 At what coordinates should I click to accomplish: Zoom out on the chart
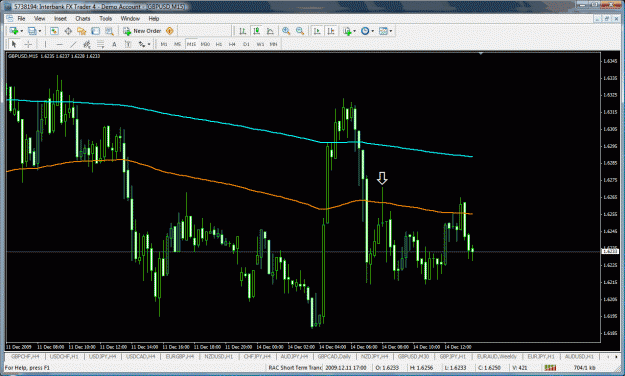(300, 31)
